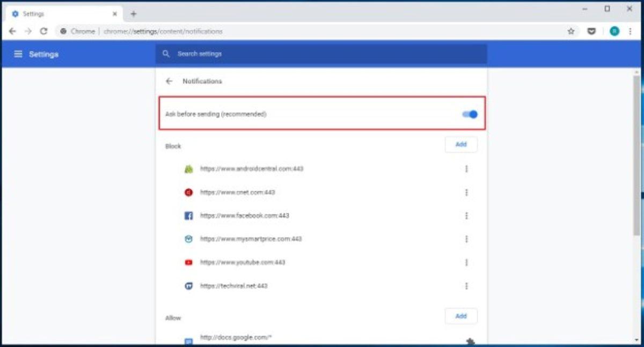Click the Android Central site favicon

point(188,169)
